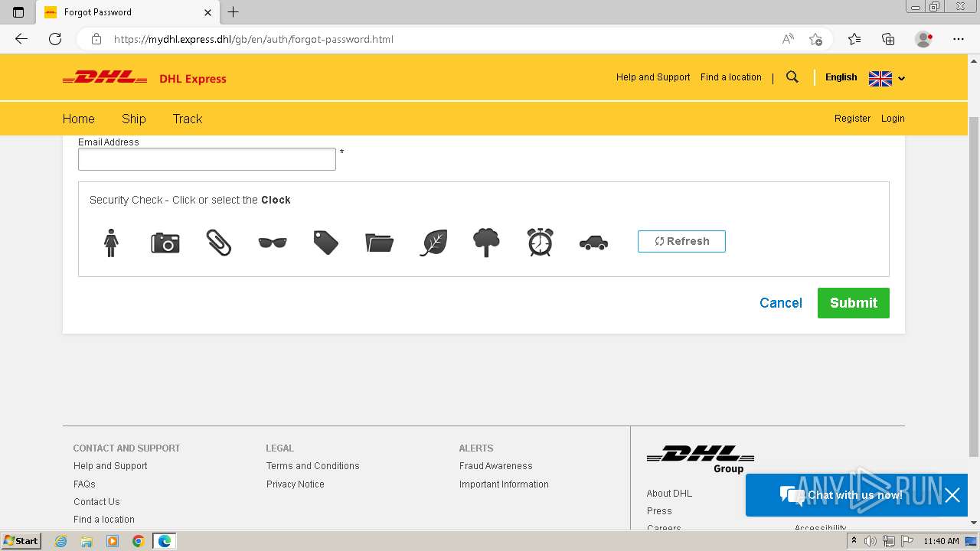Click the search magnifier in DHL header
This screenshot has width=980, height=551.
point(792,77)
